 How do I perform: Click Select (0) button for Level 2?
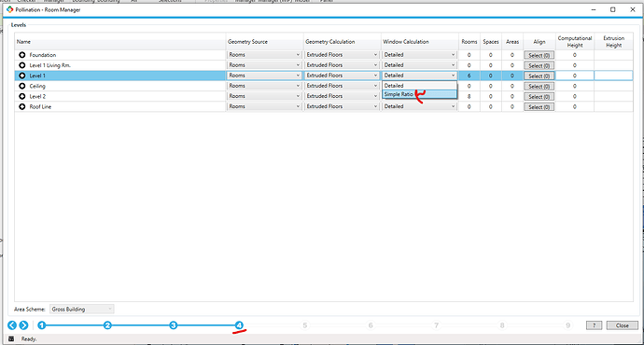539,96
